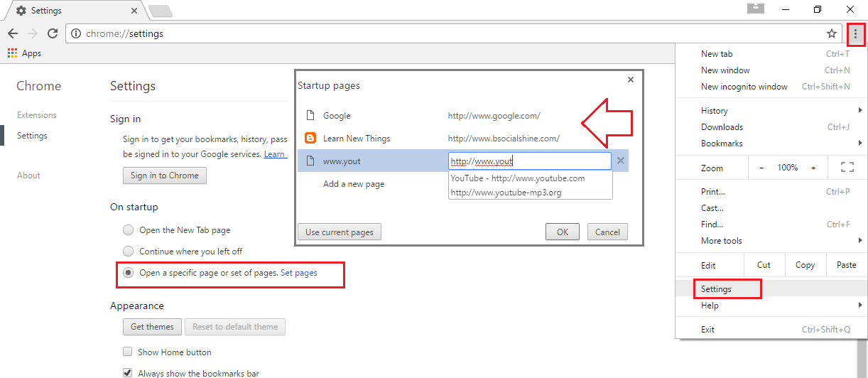Select the Google startup page row
Screen dimensions: 868x378
[462, 116]
